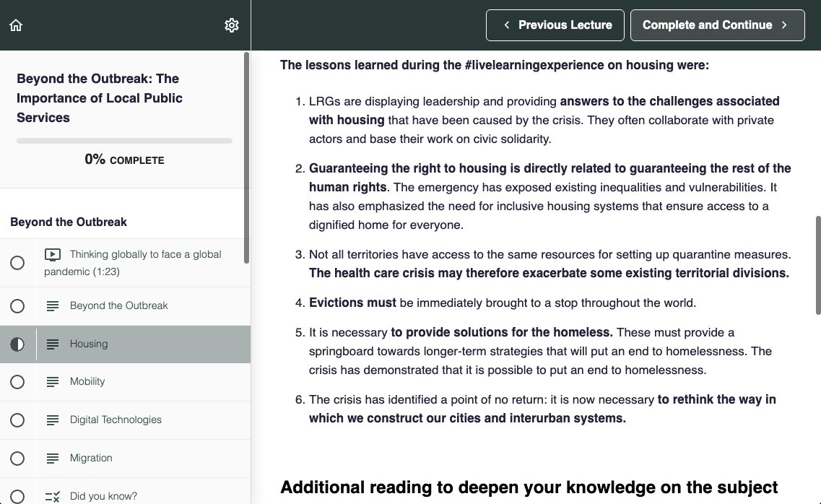Toggle completion circle for Mobility
Viewport: 821px width, 504px height.
point(17,382)
